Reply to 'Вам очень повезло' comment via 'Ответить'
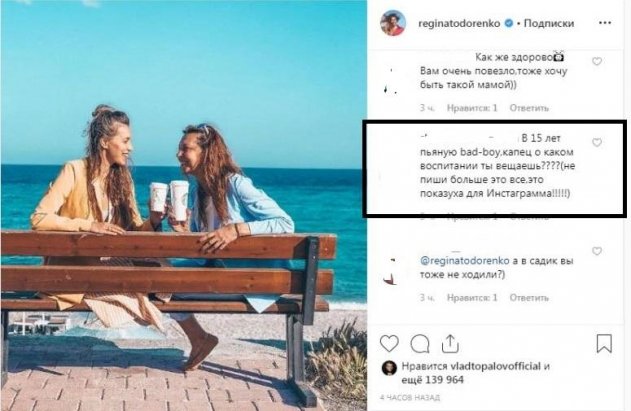This screenshot has width=631, height=411. coord(529,108)
